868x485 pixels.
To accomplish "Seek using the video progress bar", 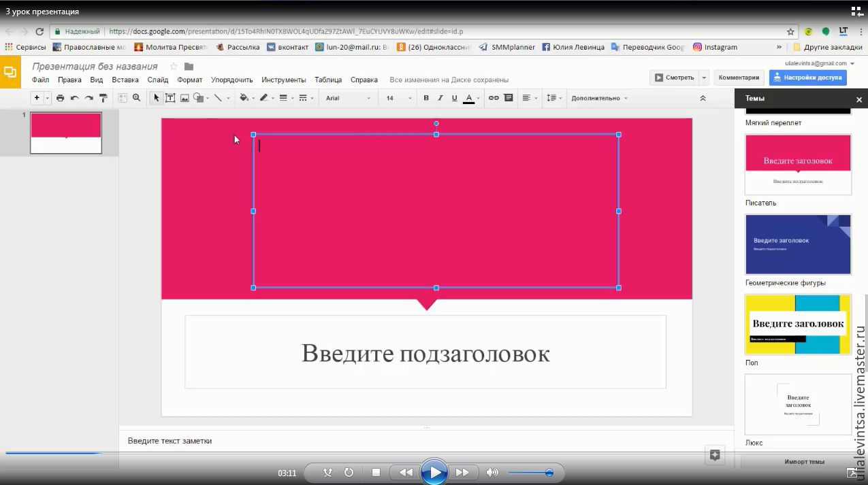I will 434,452.
